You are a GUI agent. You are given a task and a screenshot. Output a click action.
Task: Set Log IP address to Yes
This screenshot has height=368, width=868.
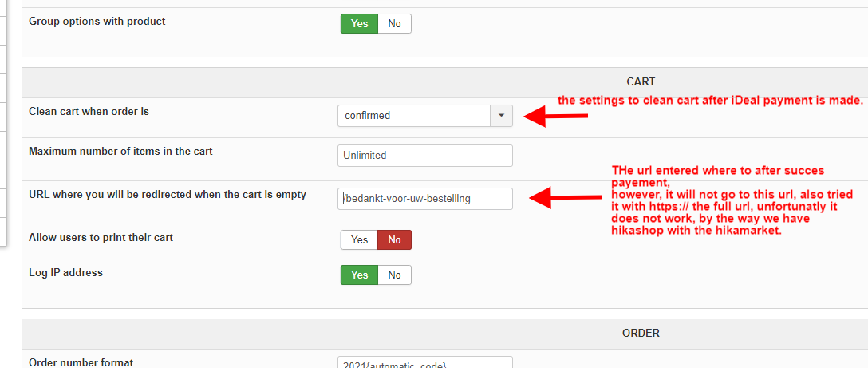(x=359, y=275)
